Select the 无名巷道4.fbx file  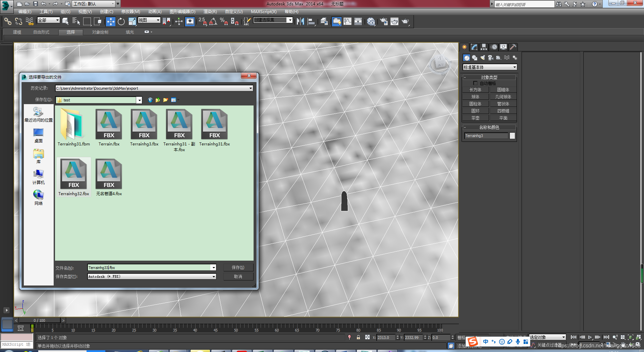point(109,177)
